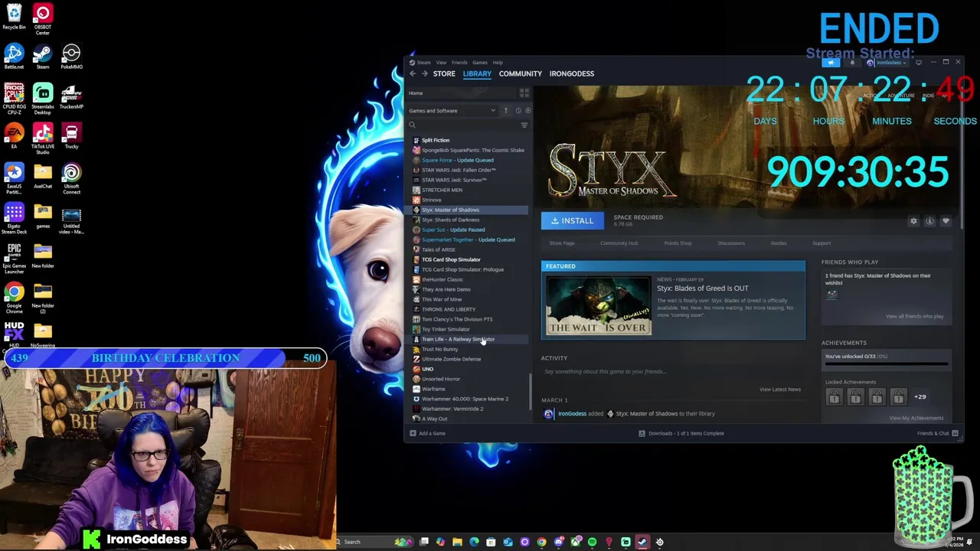Open Community Hub link
Screen dimensions: 980x551
pos(619,243)
